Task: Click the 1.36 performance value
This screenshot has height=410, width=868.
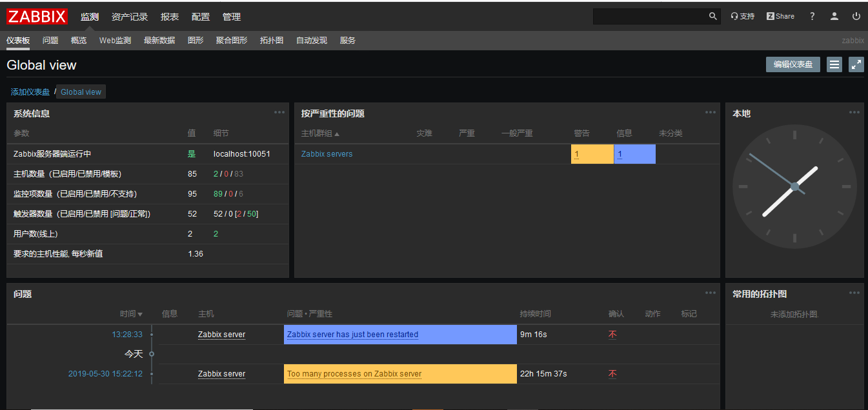Action: [196, 254]
